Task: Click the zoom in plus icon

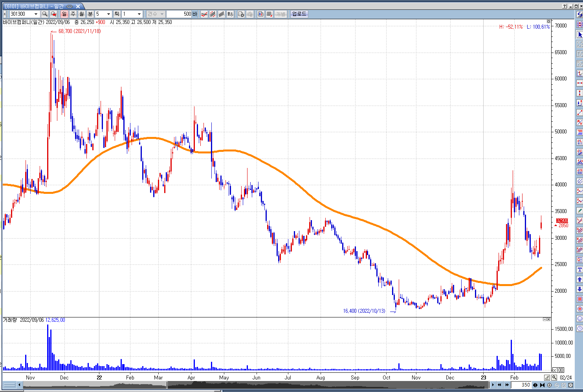Action: pyautogui.click(x=549, y=385)
